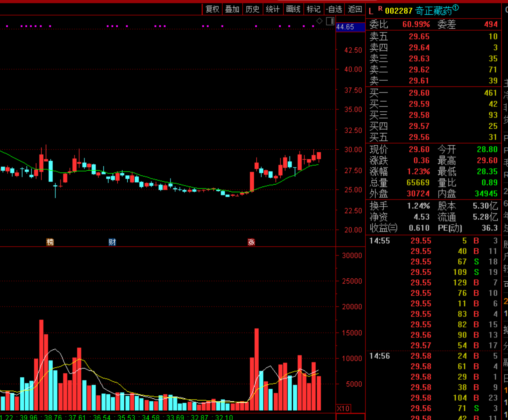Click the 买一 bid row at 29.60
This screenshot has width=508, height=420.
pos(434,93)
